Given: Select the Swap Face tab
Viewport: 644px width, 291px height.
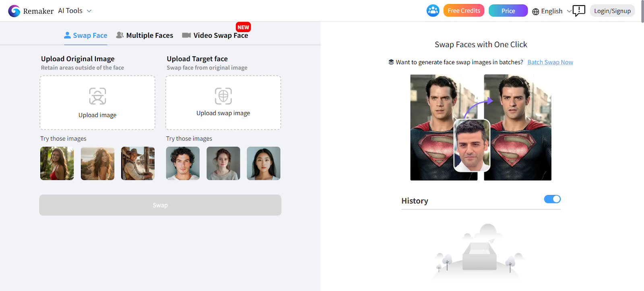Looking at the screenshot, I should pos(86,35).
